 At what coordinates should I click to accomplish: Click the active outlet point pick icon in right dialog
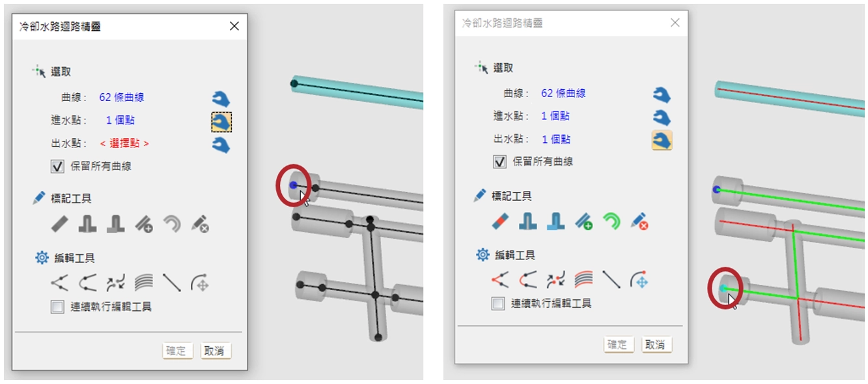662,140
